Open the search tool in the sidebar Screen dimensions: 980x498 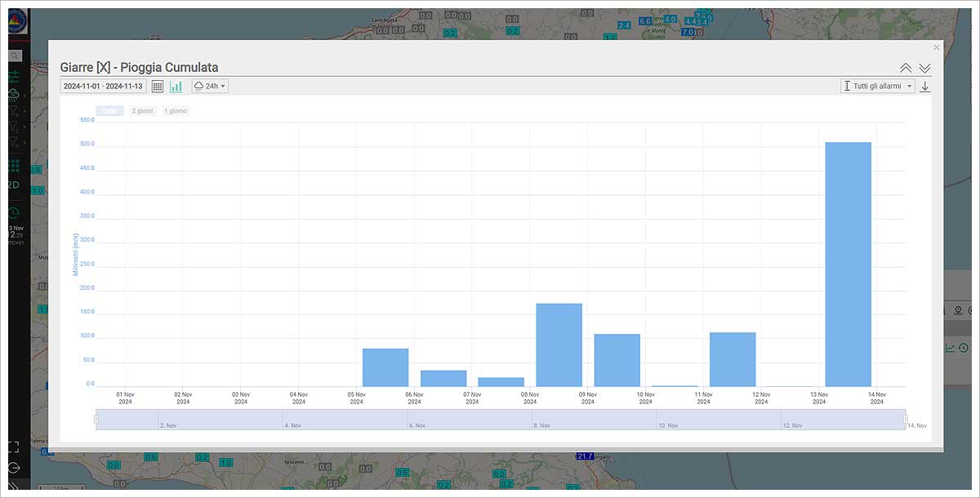click(x=15, y=56)
